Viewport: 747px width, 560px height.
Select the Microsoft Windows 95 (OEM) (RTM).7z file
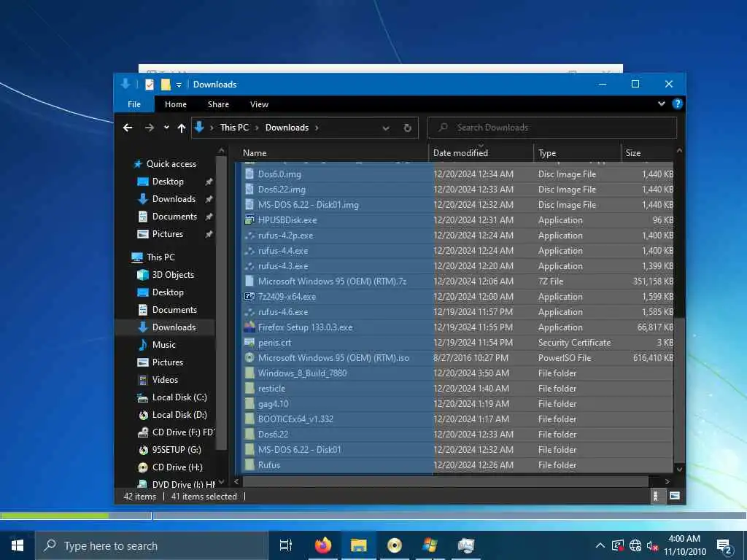pyautogui.click(x=332, y=281)
